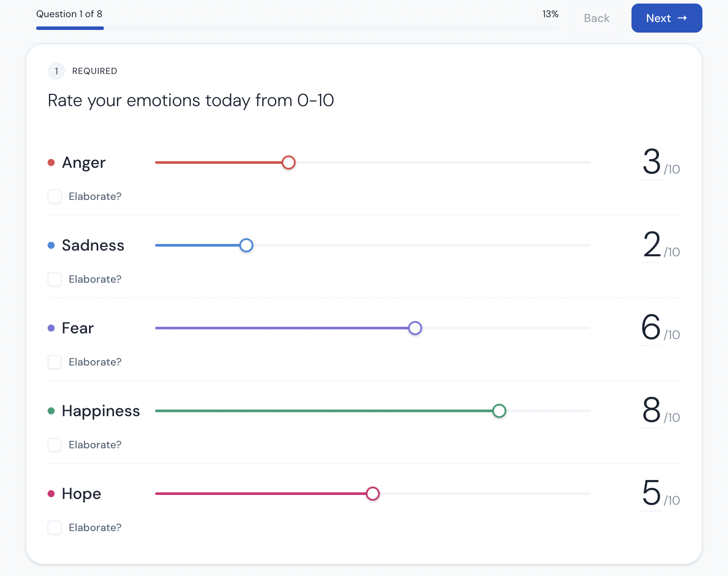Click the Sadness score value 2
Viewport: 728px width, 576px height.
[x=652, y=245]
